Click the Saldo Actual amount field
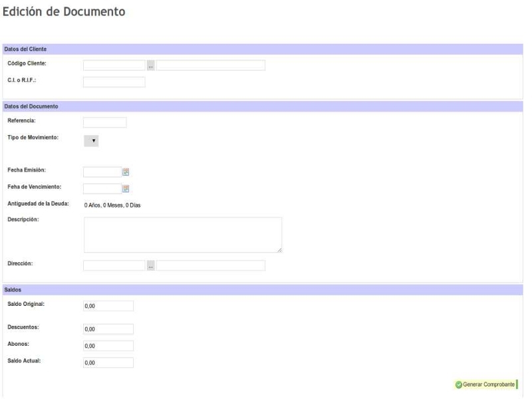 click(x=108, y=362)
